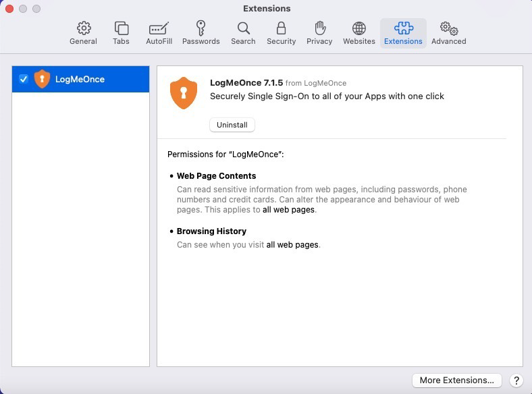The height and width of the screenshot is (394, 532).
Task: Click the LogMeOnce shield icon in sidebar
Action: point(42,79)
